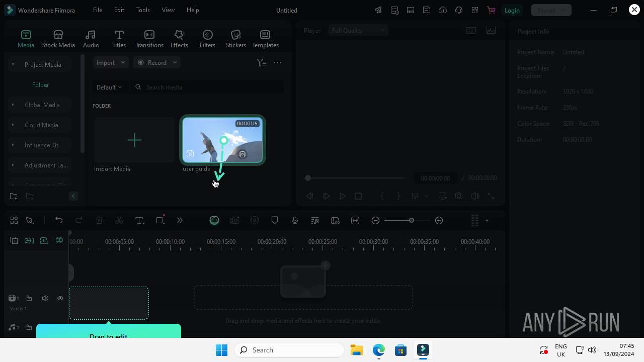Click the player fullscreen icon
Viewport: 644px width, 362px height.
pyautogui.click(x=491, y=196)
